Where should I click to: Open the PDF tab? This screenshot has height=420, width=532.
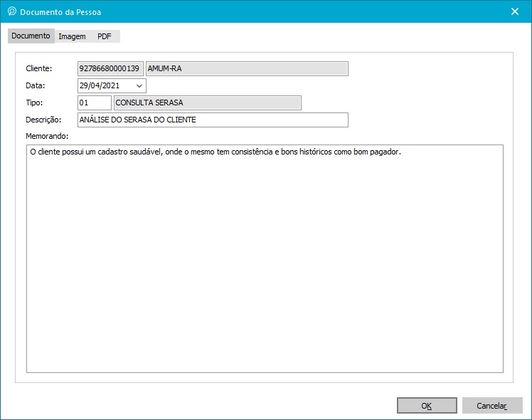coord(104,36)
